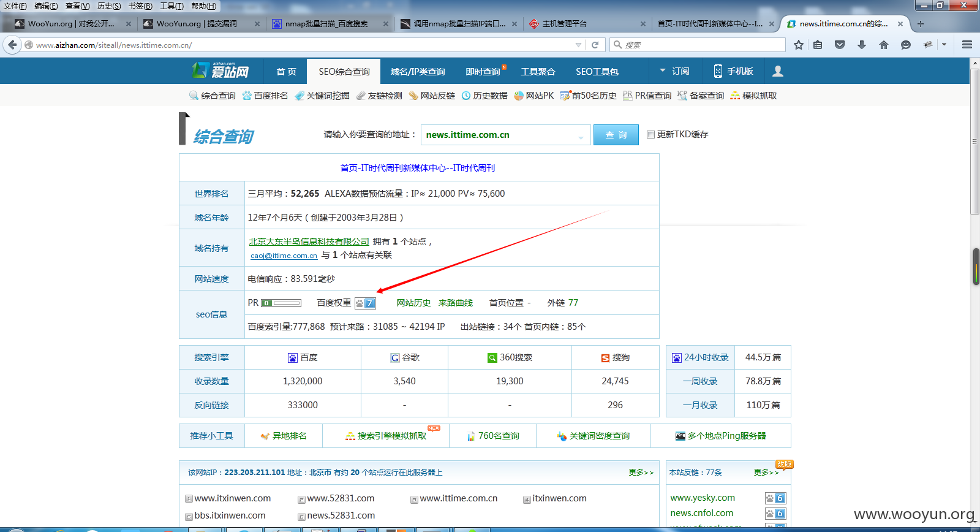
Task: Open 综合查询 in the tool bar
Action: pos(212,96)
